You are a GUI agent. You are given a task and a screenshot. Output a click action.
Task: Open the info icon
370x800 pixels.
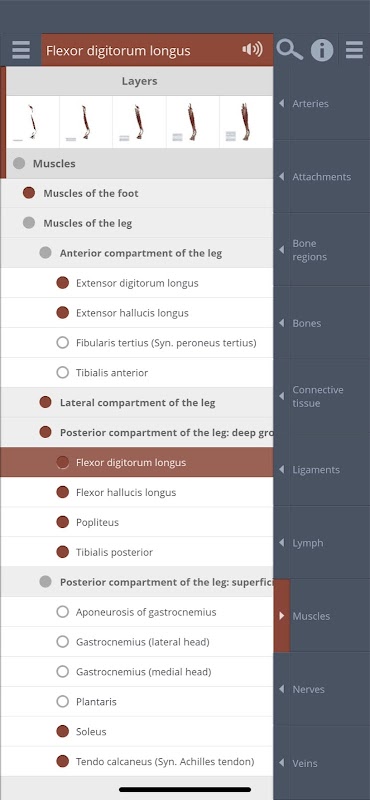pos(322,50)
